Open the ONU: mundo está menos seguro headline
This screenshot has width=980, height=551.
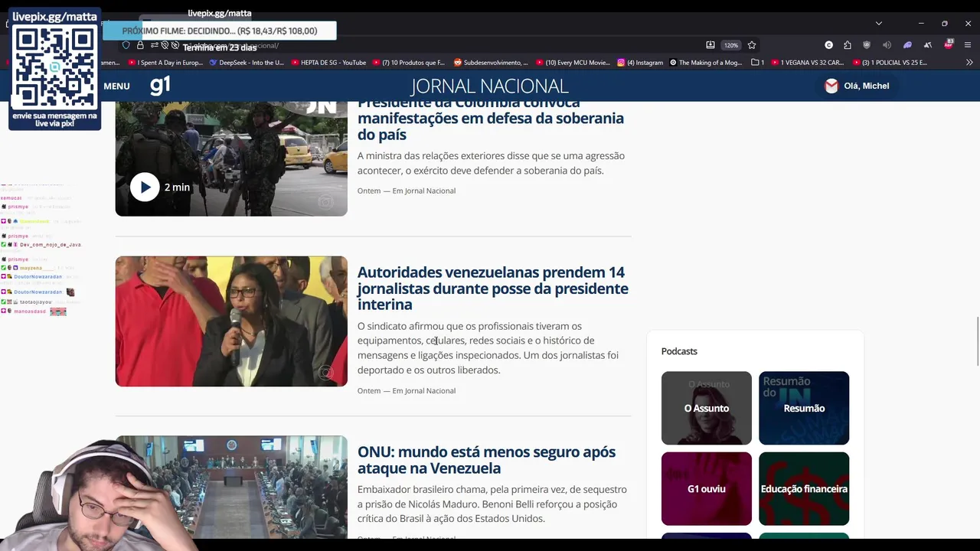[x=486, y=460]
